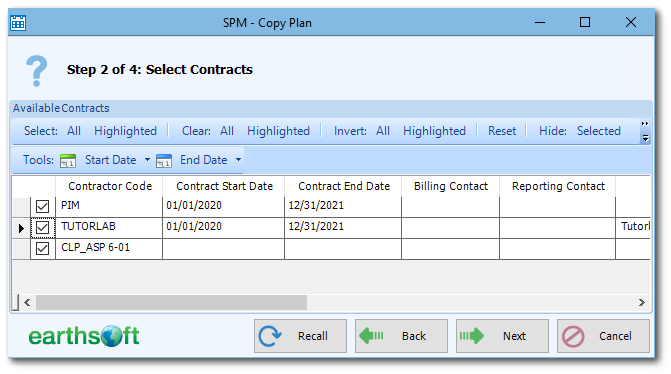The height and width of the screenshot is (374, 671).
Task: Click the row header of CLP_ASP 6-01 row
Action: pyautogui.click(x=21, y=249)
